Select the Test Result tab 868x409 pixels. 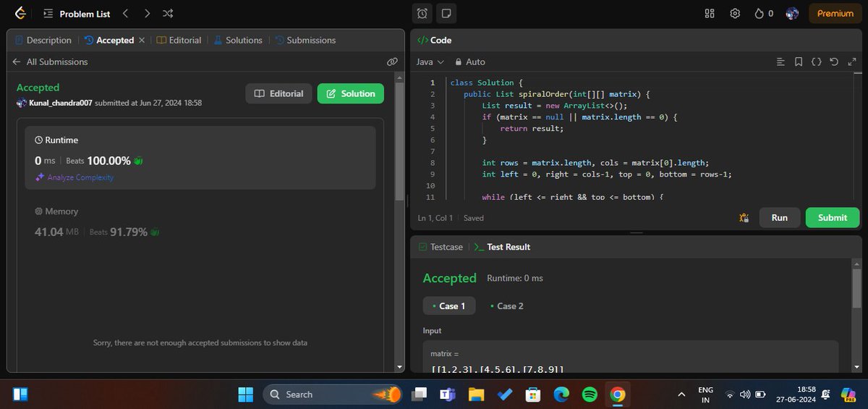502,247
